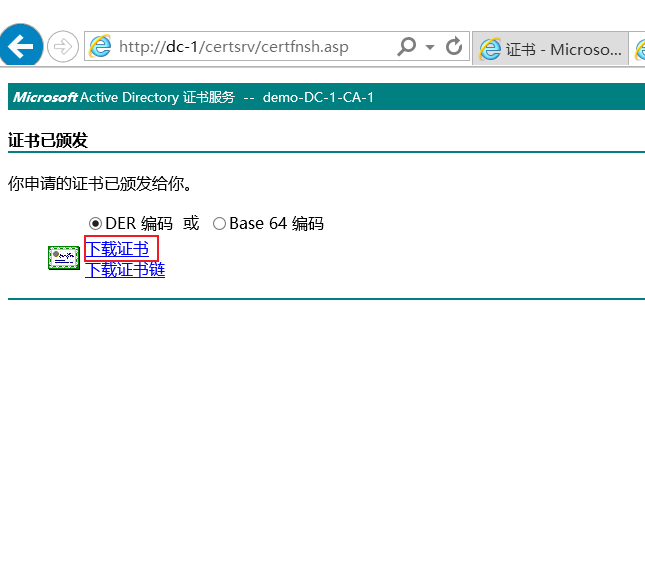Click the 你申请的证书已颁发给你 message

point(100,183)
